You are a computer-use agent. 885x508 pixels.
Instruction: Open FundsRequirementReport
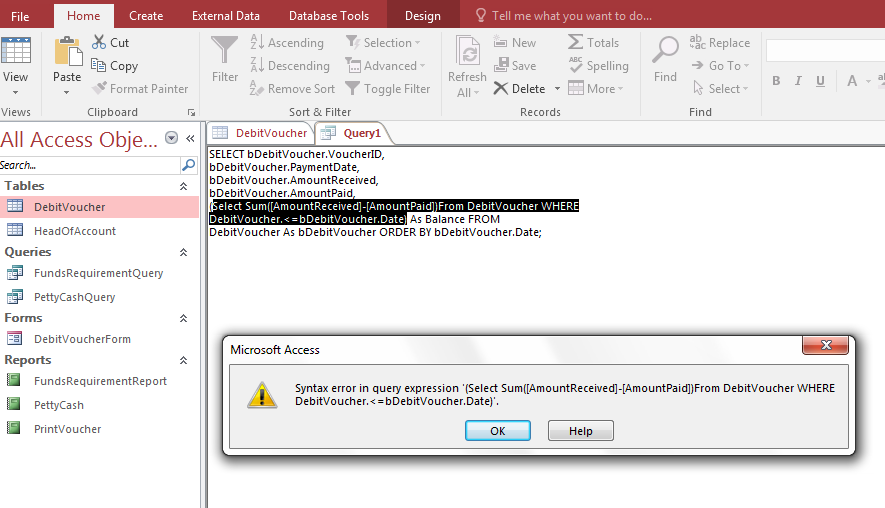point(99,381)
